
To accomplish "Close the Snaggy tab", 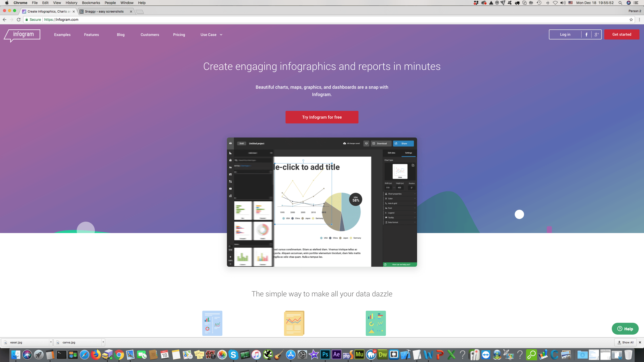I will (x=131, y=12).
